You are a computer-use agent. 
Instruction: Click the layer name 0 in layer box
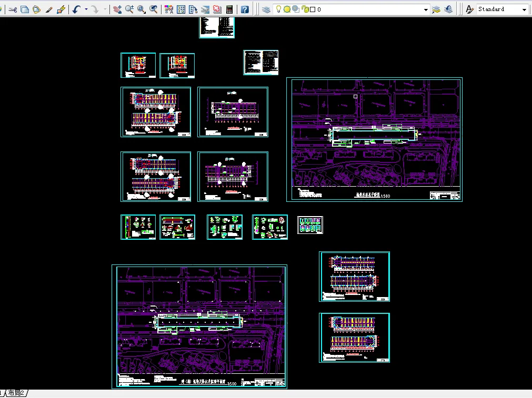[319, 9]
